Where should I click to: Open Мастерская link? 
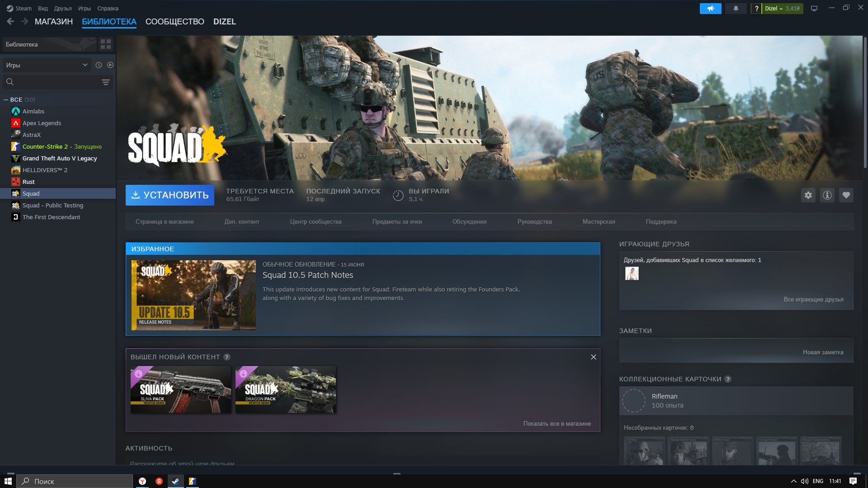point(599,222)
